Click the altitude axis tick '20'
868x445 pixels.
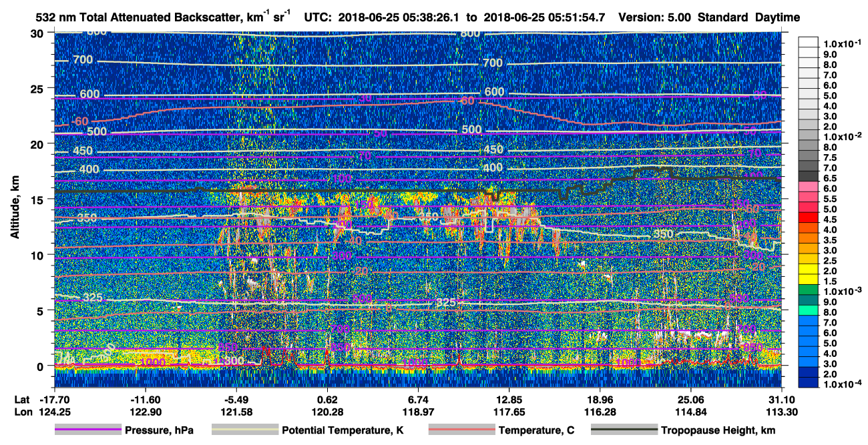tap(37, 143)
